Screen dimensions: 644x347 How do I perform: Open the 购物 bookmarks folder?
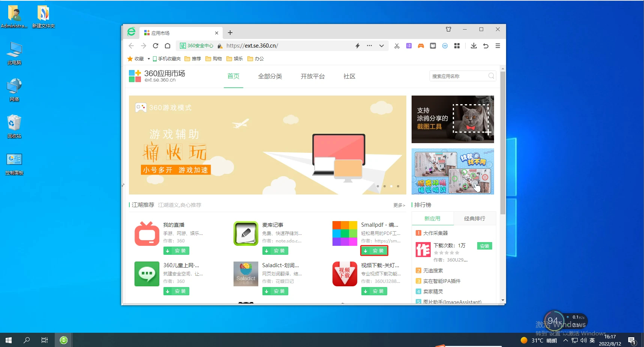click(214, 59)
